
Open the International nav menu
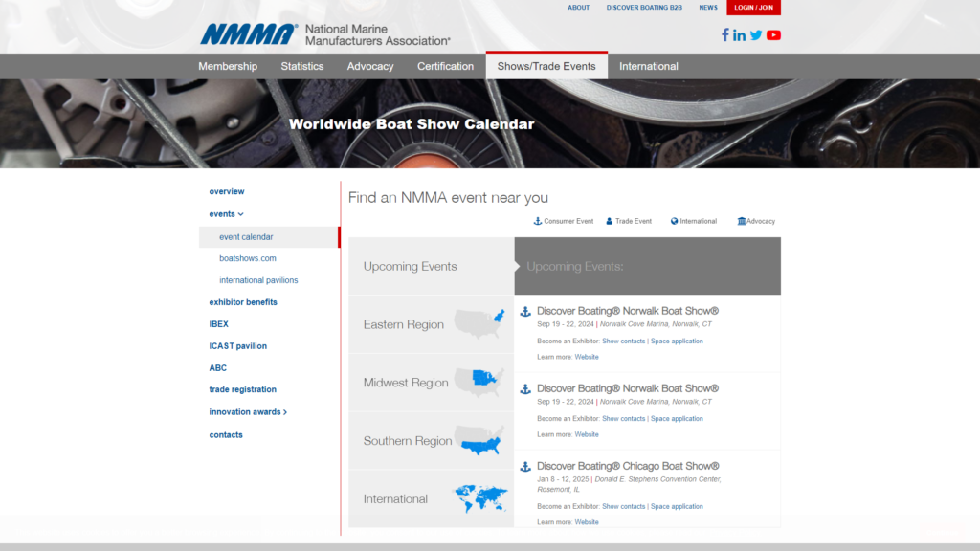coord(648,66)
